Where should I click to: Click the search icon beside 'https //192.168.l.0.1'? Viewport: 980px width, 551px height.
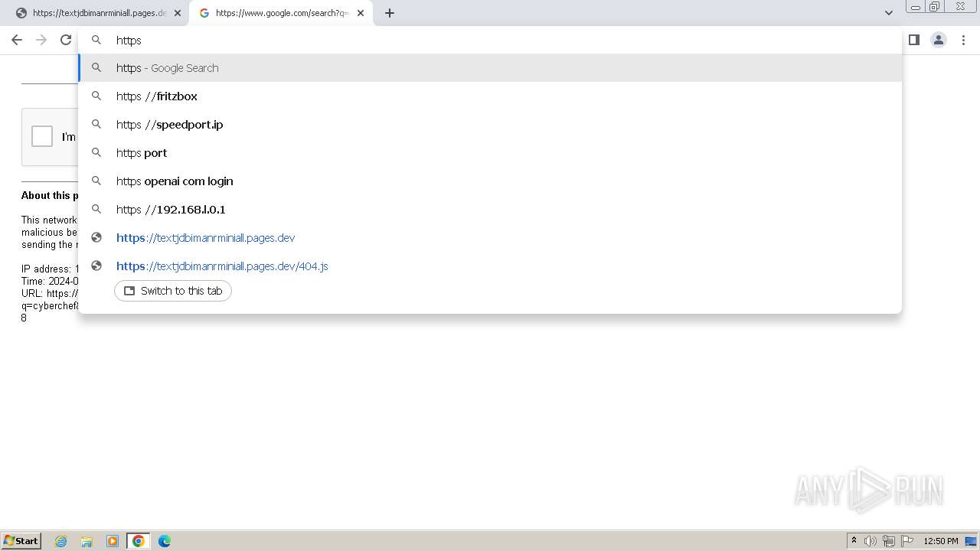(x=96, y=210)
